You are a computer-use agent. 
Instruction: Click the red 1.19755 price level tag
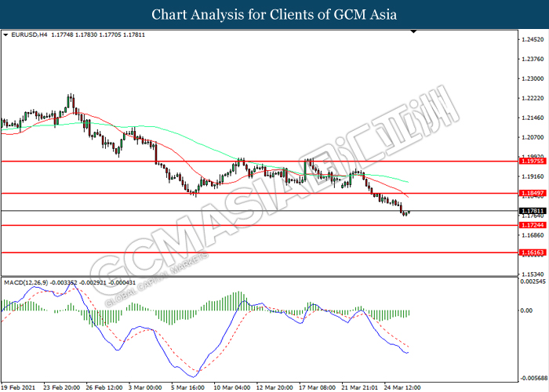point(533,161)
